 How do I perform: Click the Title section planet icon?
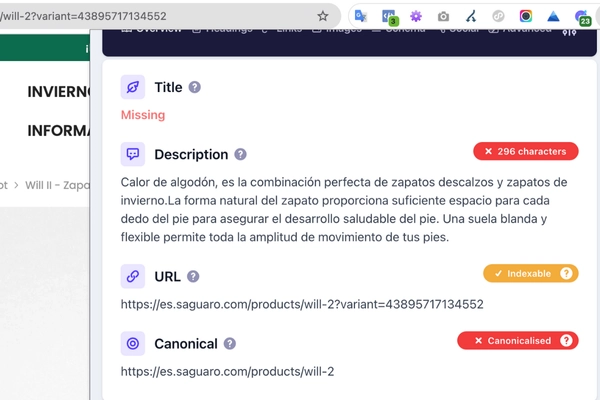point(133,87)
